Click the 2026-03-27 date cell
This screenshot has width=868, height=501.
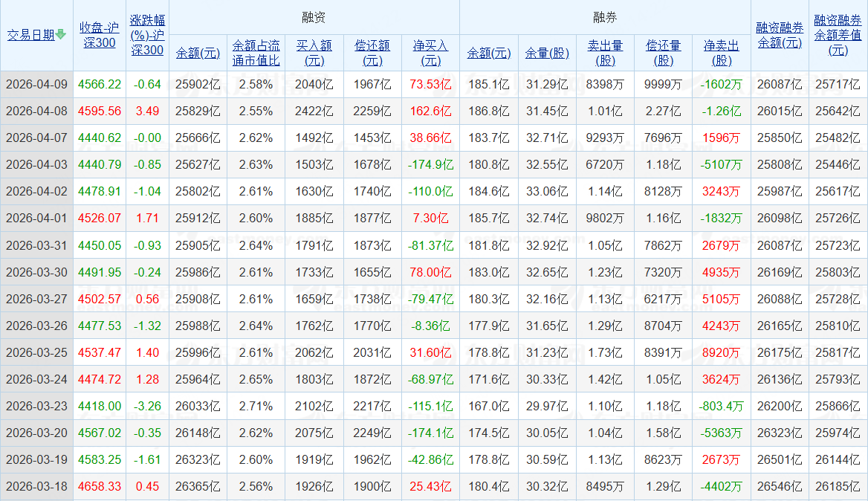click(36, 299)
